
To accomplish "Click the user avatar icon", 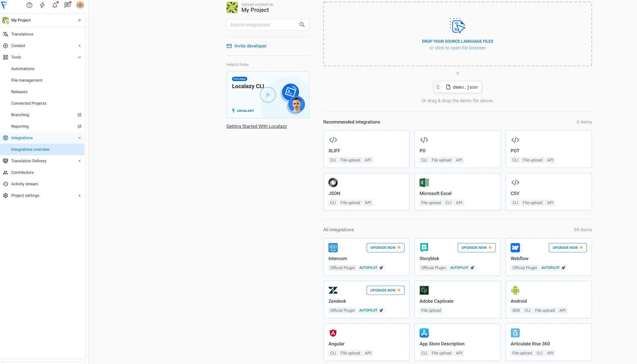I will point(80,5).
